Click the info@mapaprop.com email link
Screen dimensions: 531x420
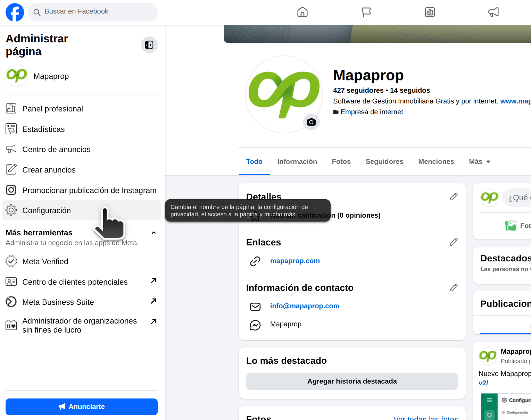click(x=305, y=306)
